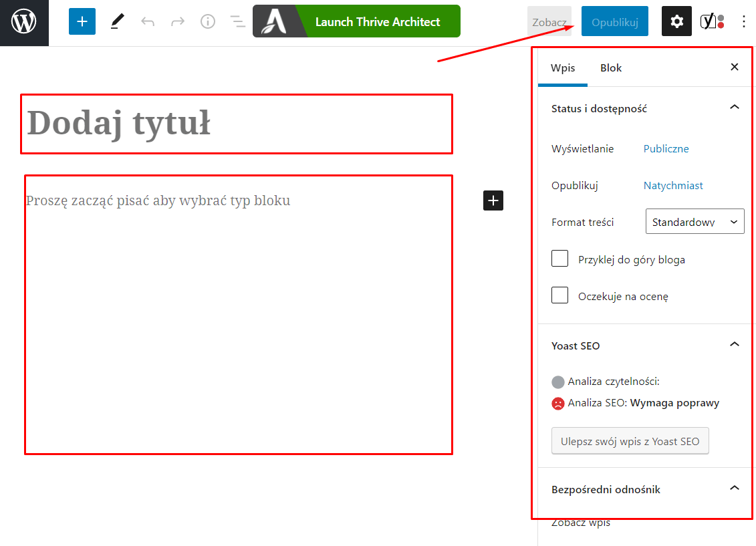Screen dimensions: 756x546
Task: Select the Wpis tab
Action: (x=563, y=68)
